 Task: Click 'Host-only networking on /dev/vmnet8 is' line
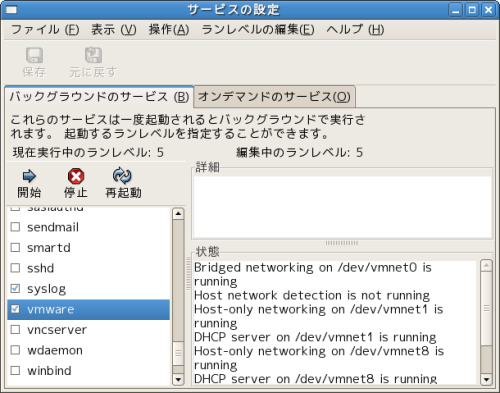[x=319, y=351]
